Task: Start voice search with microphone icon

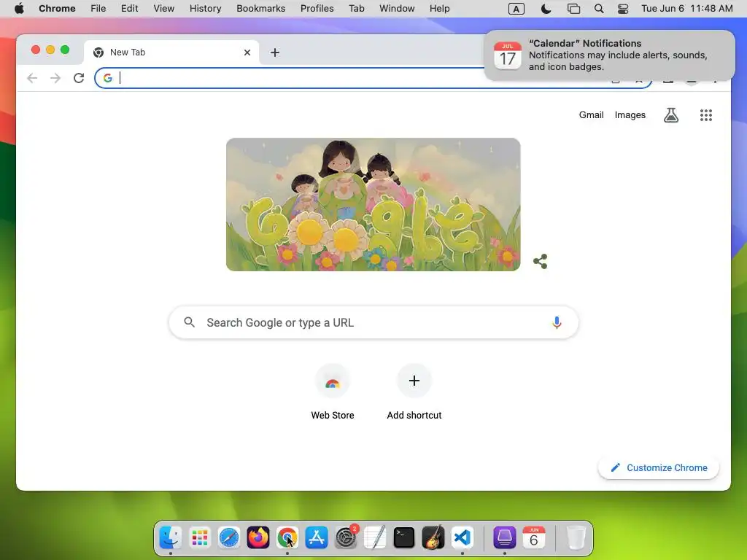Action: tap(557, 322)
